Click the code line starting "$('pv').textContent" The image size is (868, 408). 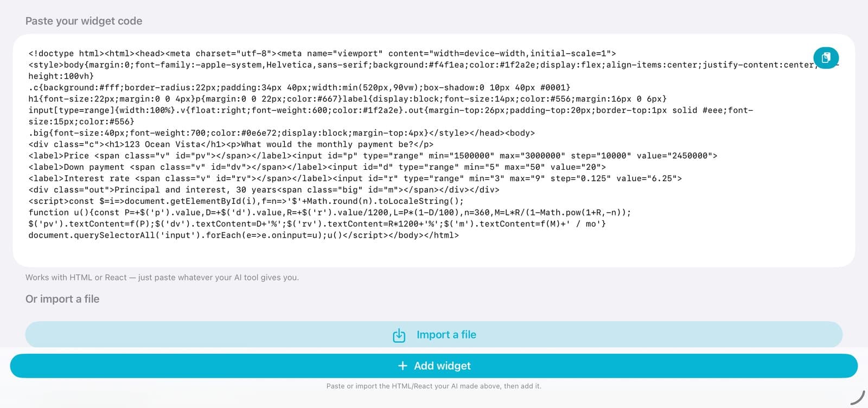click(317, 224)
